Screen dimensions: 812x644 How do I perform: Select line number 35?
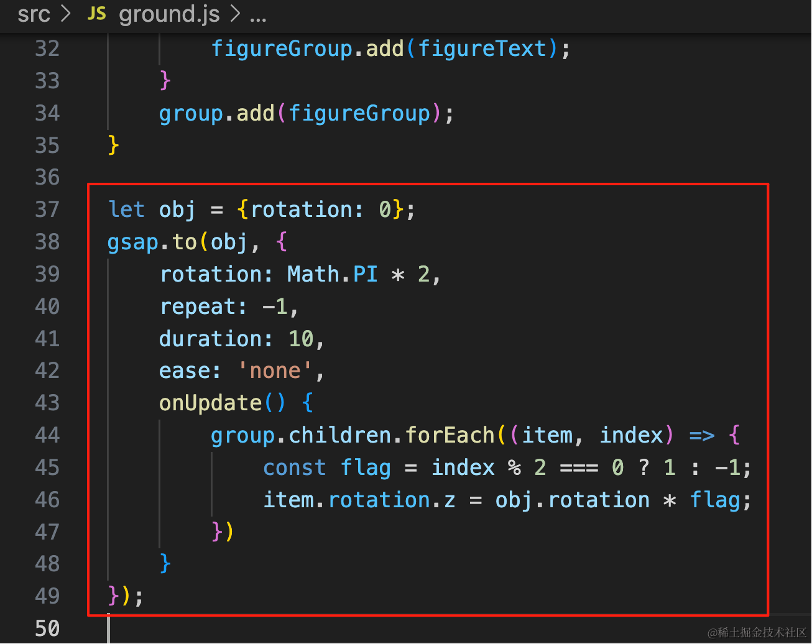tap(47, 145)
